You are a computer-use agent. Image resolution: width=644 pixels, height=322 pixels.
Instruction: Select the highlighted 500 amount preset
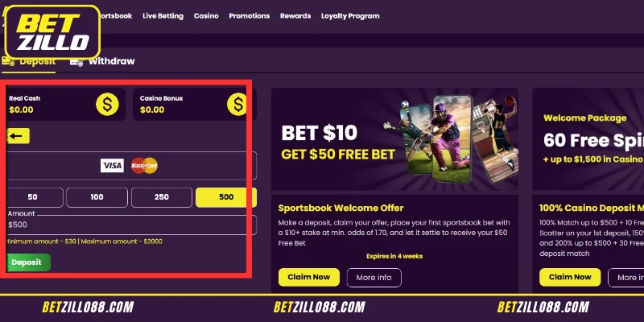pos(226,197)
